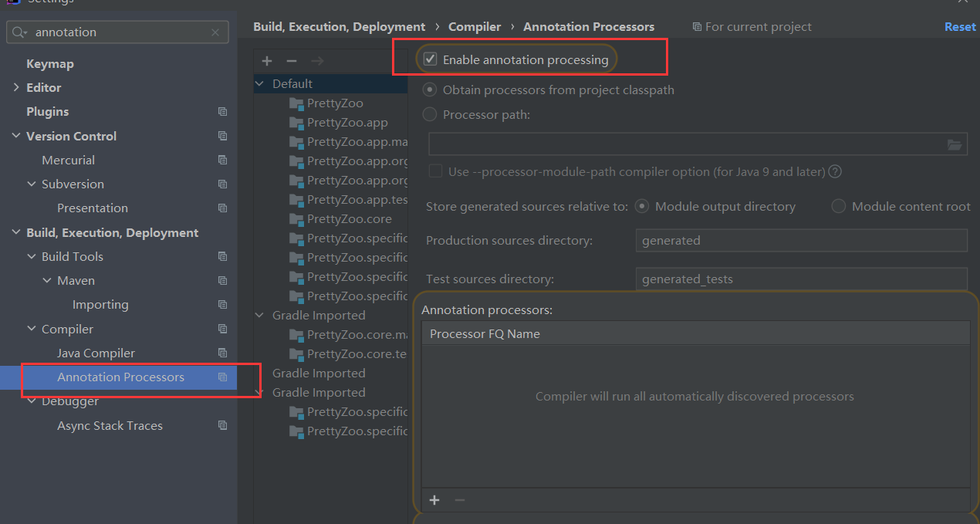Click the For current project icon
The height and width of the screenshot is (524, 980).
coord(698,27)
